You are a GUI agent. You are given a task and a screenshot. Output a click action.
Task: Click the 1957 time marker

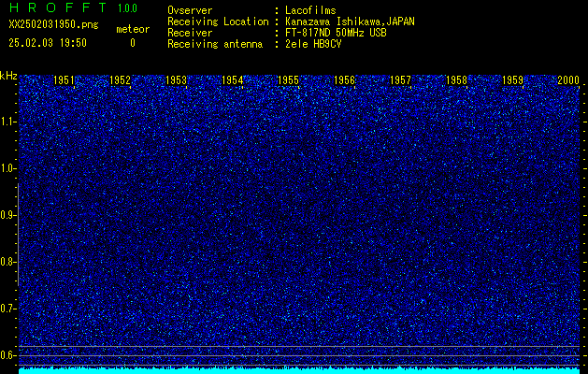(400, 79)
